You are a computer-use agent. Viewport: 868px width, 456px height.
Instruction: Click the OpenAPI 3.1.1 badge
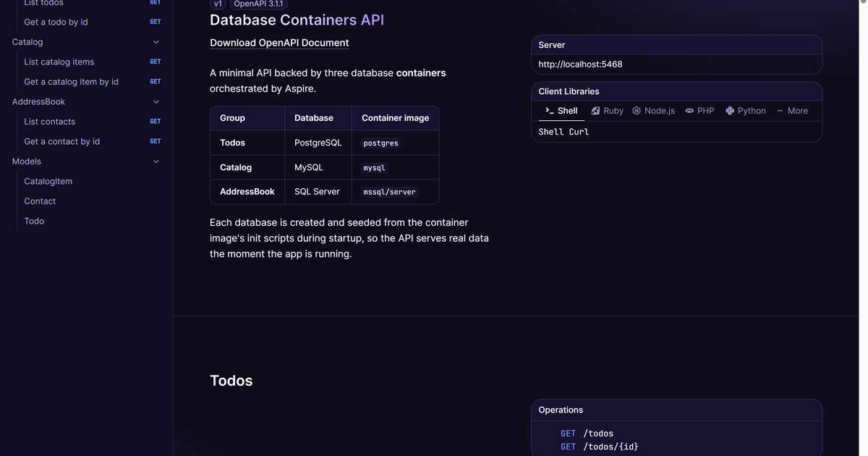258,4
